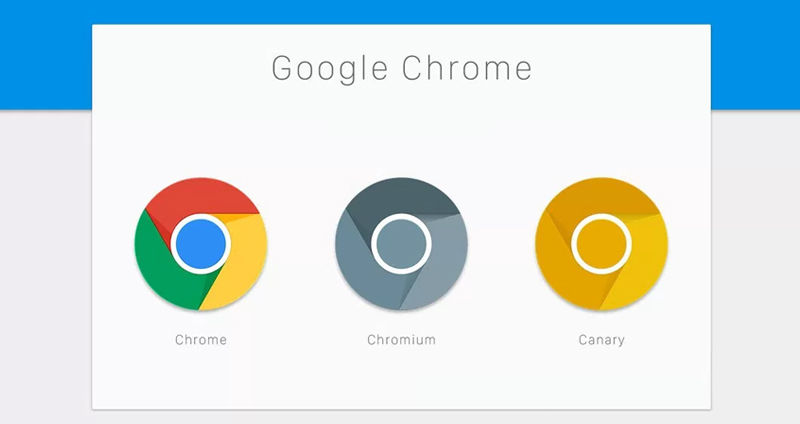Click the word "Google" in the heading
Viewport: 800px width, 424px height.
330,69
